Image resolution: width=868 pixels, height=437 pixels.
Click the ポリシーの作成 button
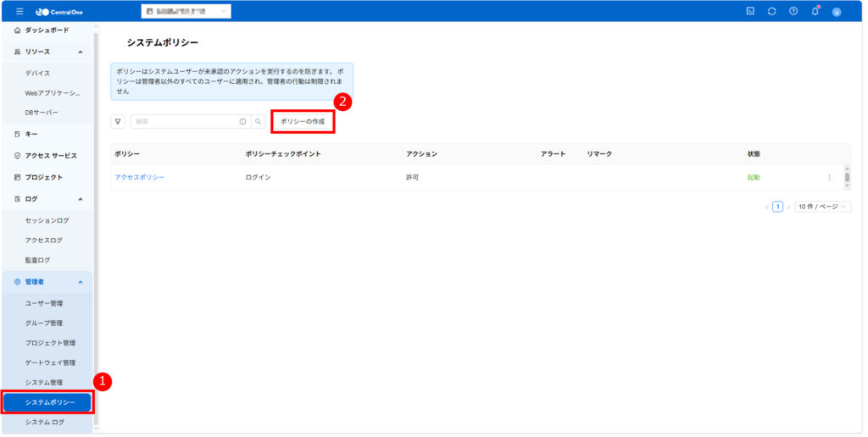click(303, 122)
